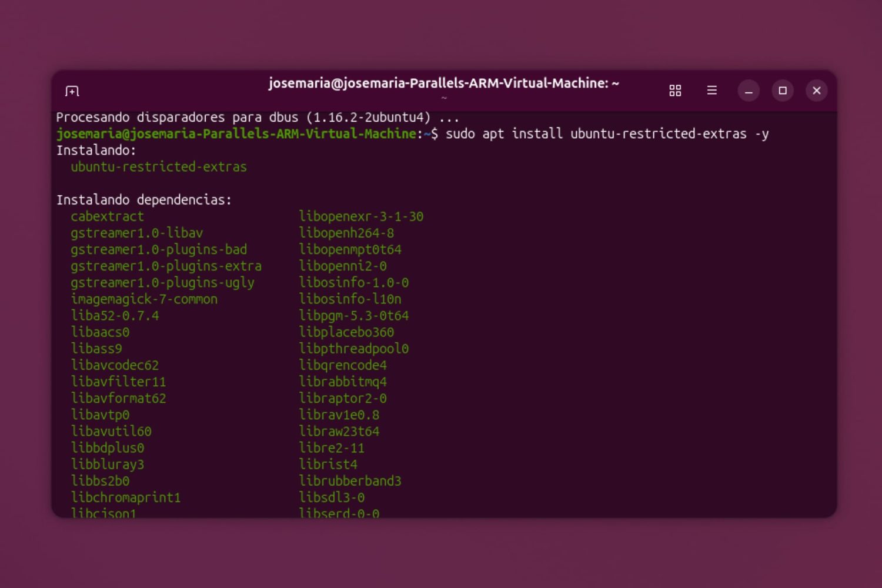Click the 'gstreamer1.0-plugins-ugly' entry
This screenshot has width=882, height=588.
tap(163, 282)
